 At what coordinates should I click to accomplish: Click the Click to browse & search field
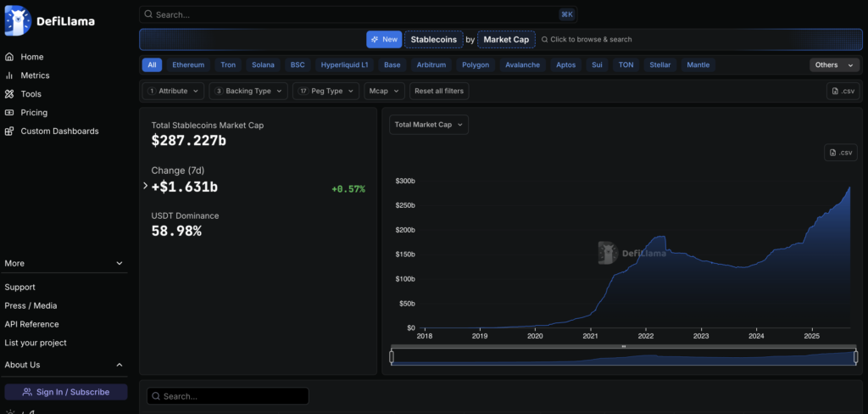587,39
